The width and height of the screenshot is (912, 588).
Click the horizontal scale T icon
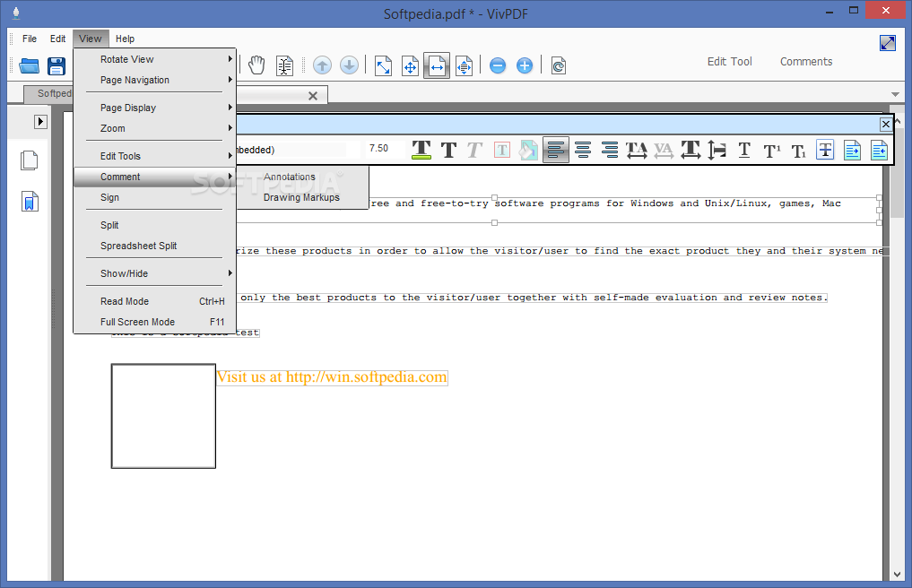(691, 150)
